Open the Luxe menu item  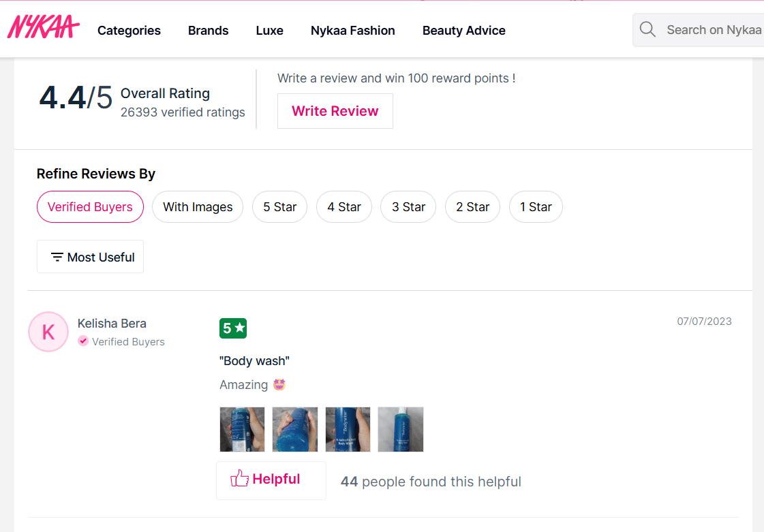pos(269,31)
